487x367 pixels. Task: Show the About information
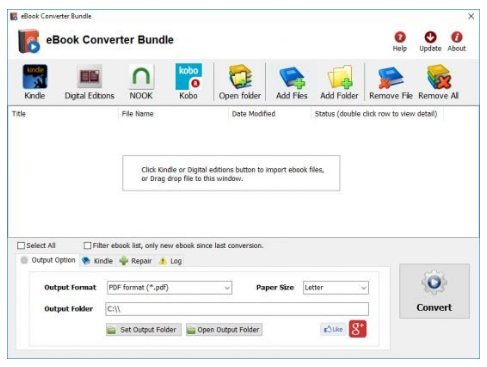click(x=456, y=42)
